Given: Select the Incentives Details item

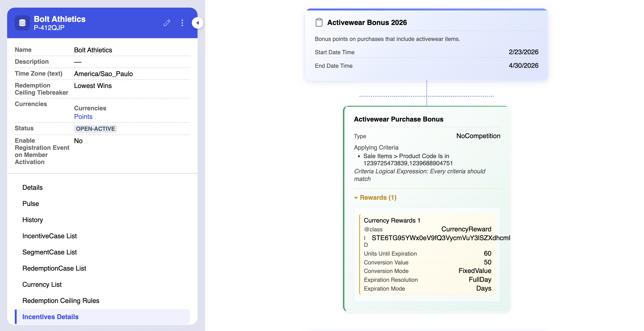Looking at the screenshot, I should coord(50,317).
